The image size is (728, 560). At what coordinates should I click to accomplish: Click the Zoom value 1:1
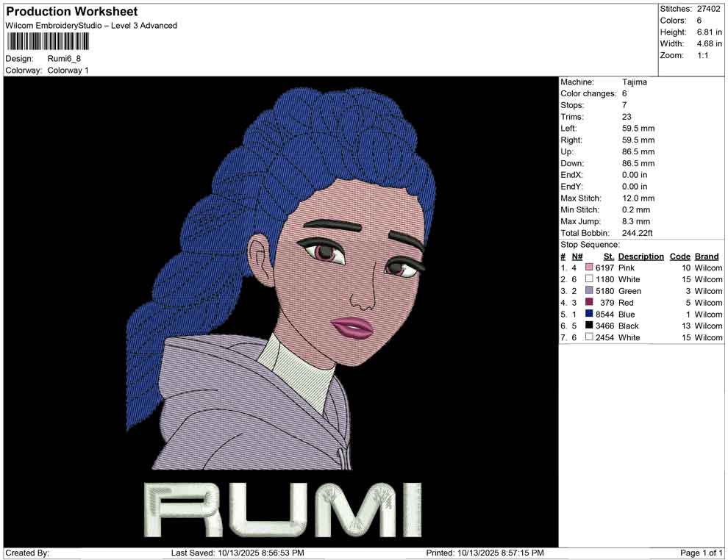point(702,55)
